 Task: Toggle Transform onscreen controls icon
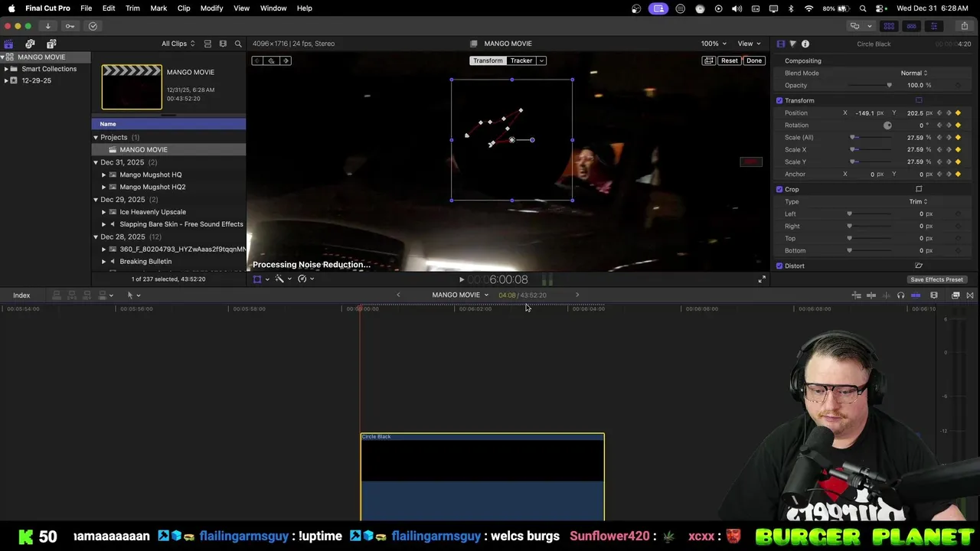click(919, 100)
